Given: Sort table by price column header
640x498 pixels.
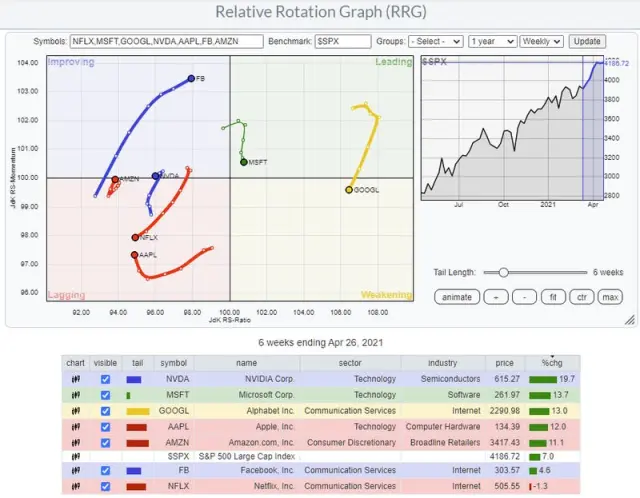Looking at the screenshot, I should pyautogui.click(x=504, y=363).
